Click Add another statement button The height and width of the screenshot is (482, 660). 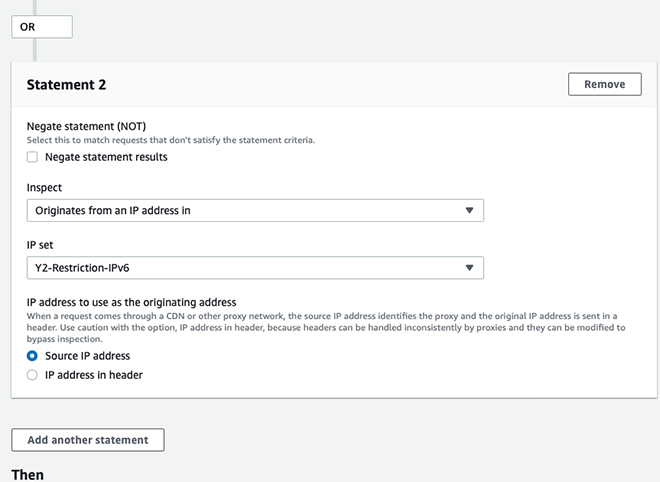[x=88, y=440]
